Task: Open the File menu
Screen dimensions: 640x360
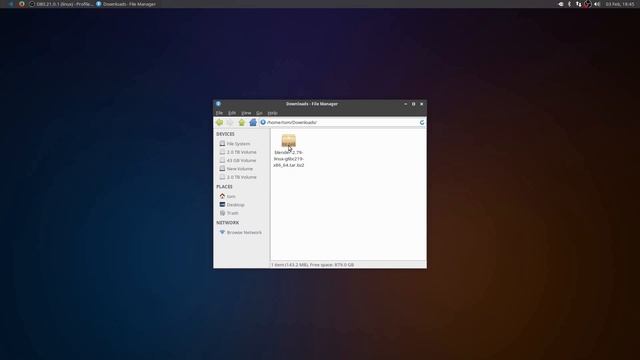Action: (x=219, y=113)
